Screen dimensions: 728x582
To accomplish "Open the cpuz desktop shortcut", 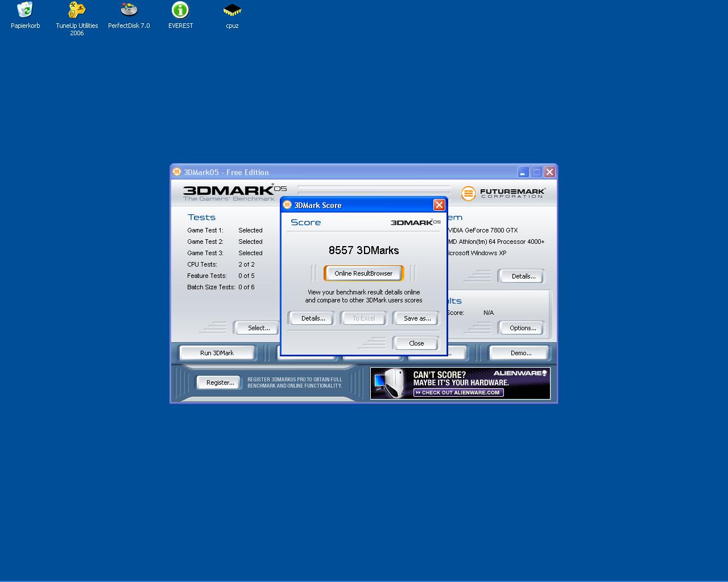I will [232, 15].
